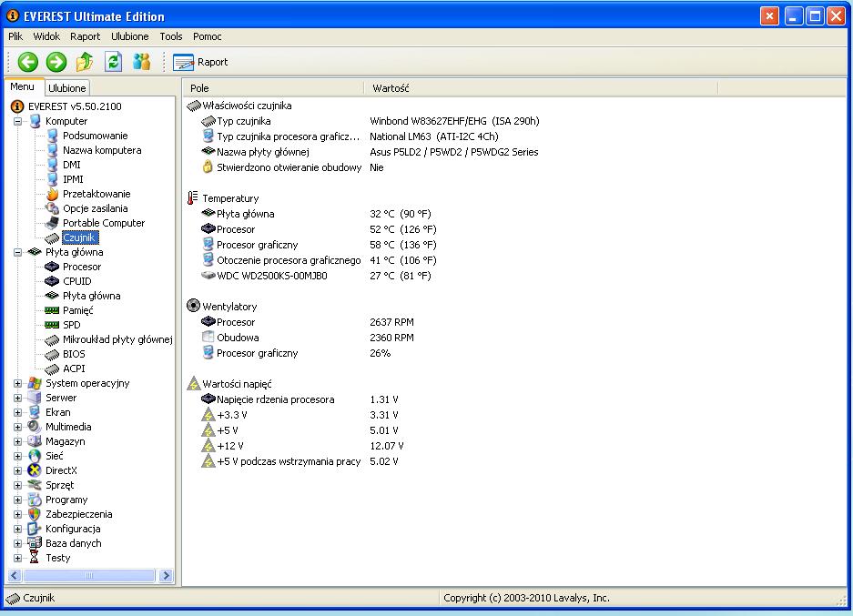Switch to the Ulubione tab
853x616 pixels.
click(x=67, y=87)
